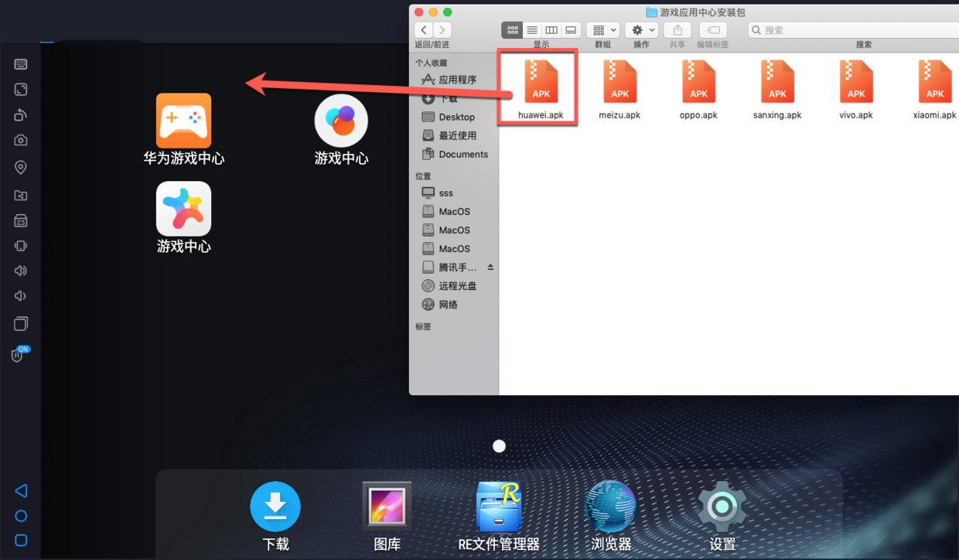Screen dimensions: 959x560
Task: Select the xiaomi.apk file
Action: [x=935, y=90]
